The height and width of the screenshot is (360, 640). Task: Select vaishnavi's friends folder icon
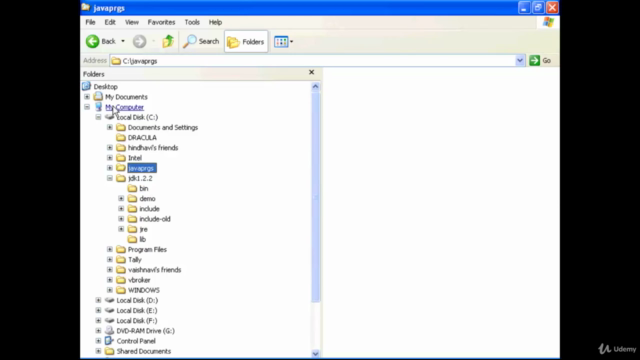(x=121, y=270)
